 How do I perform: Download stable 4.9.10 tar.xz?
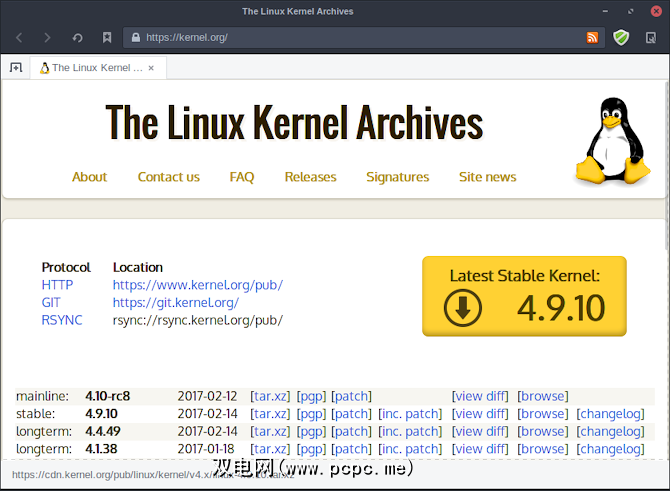click(270, 414)
